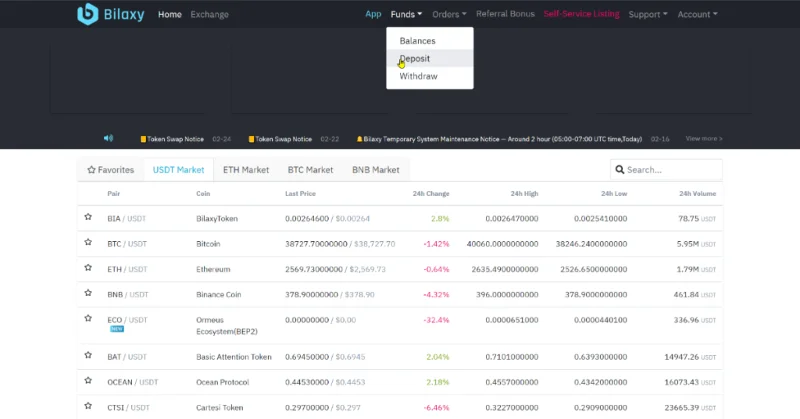Click the Coin column header

(x=203, y=193)
